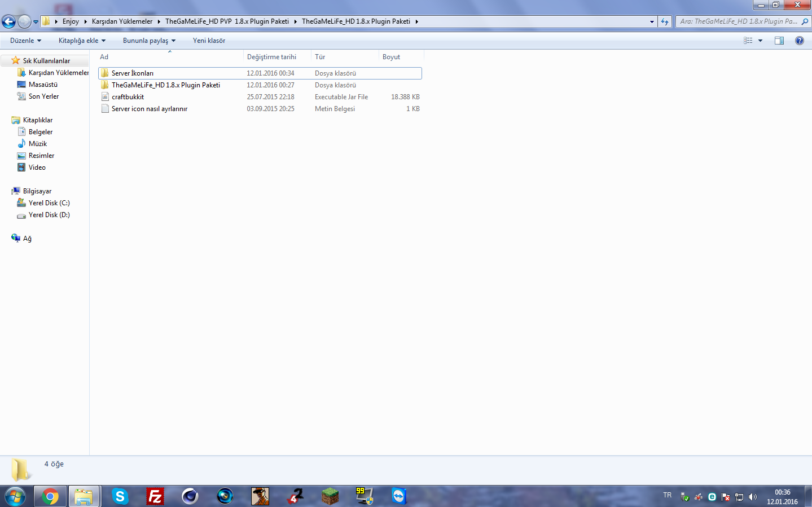The image size is (812, 507).
Task: Click into the Ara search box
Action: [738, 21]
